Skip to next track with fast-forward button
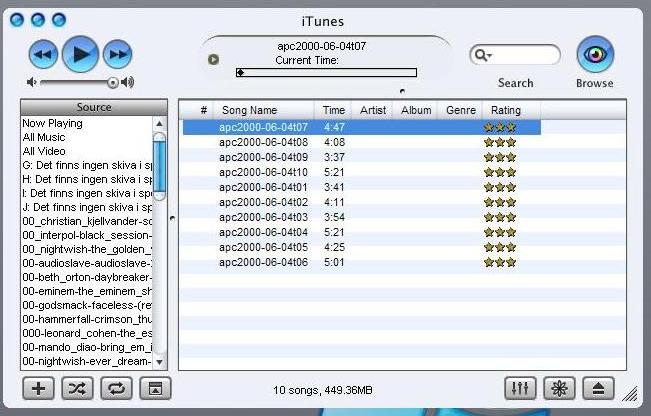This screenshot has width=651, height=416. tap(117, 54)
